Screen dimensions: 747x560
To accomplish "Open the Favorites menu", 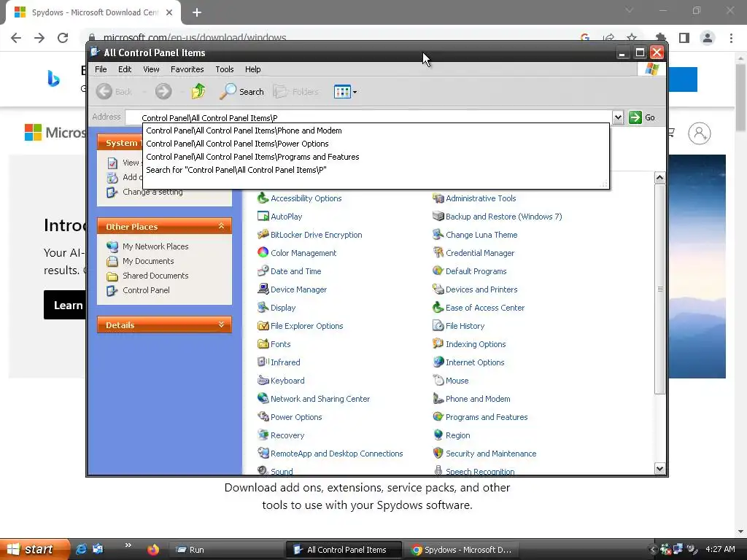I will [x=187, y=69].
